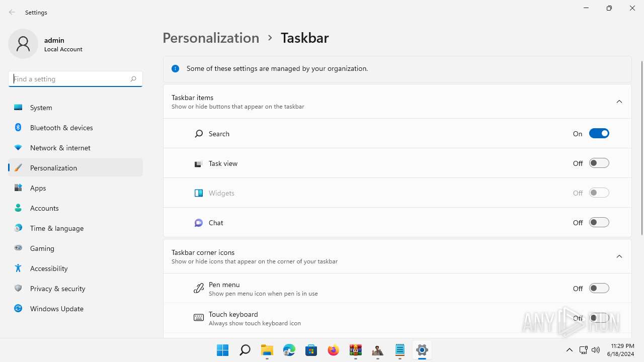Enable the Pen menu toggle
The height and width of the screenshot is (362, 644).
(x=599, y=288)
